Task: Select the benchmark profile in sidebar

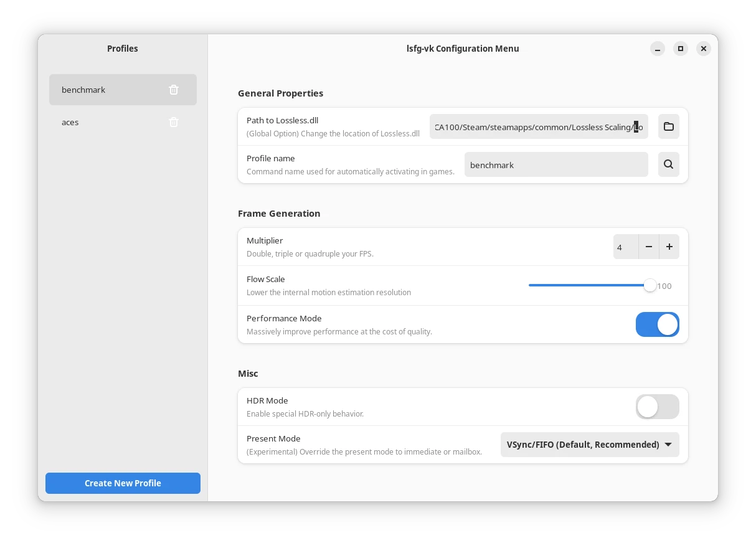Action: click(106, 90)
